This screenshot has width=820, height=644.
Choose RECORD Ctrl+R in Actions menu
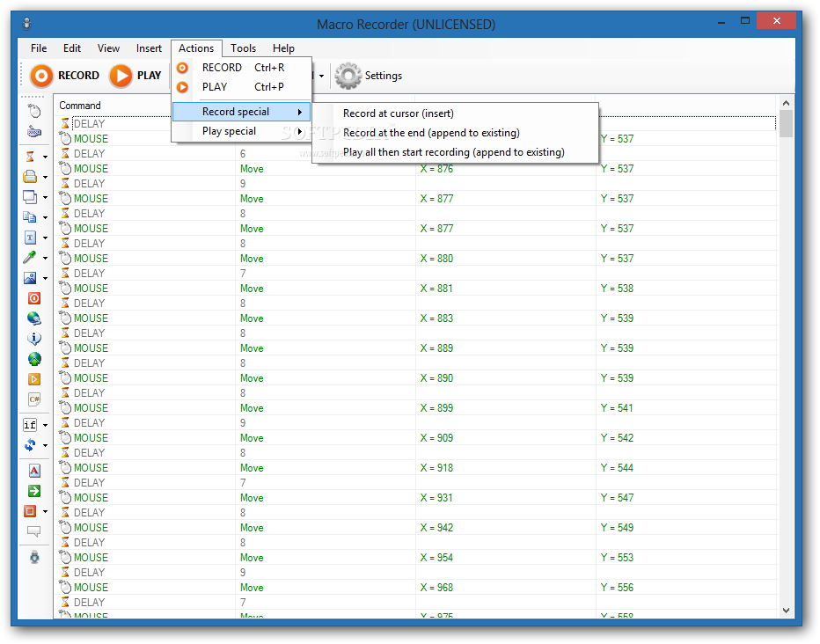242,68
